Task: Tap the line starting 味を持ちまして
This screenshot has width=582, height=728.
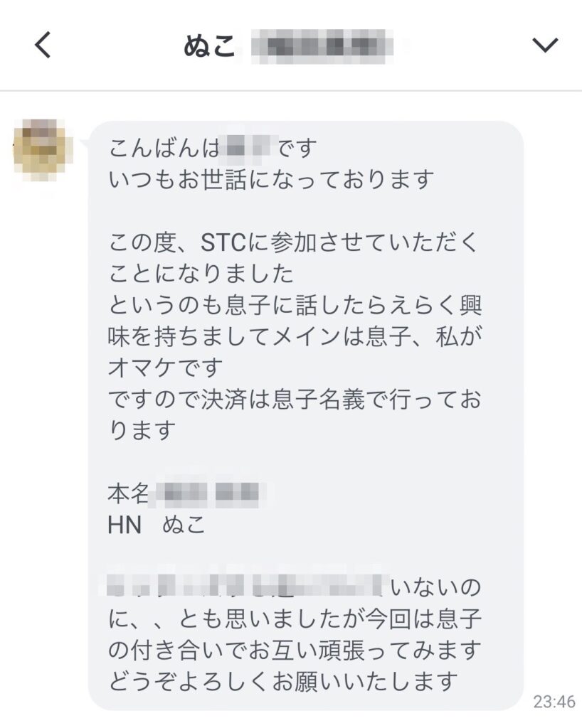Action: (x=295, y=336)
